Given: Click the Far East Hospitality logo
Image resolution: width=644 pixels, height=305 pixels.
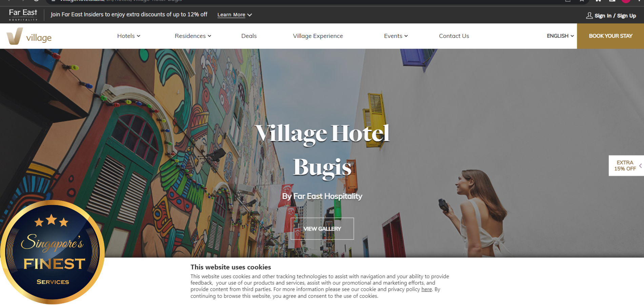Looking at the screenshot, I should click(x=23, y=15).
